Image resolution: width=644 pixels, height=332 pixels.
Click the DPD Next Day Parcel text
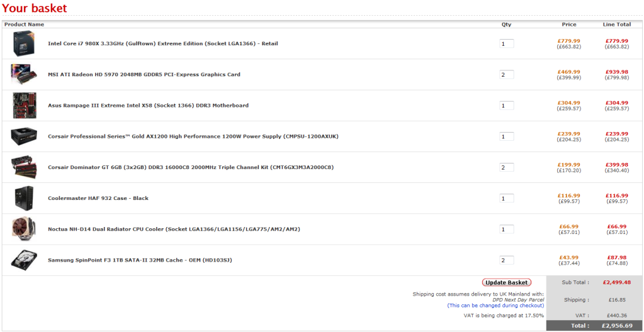coord(518,299)
